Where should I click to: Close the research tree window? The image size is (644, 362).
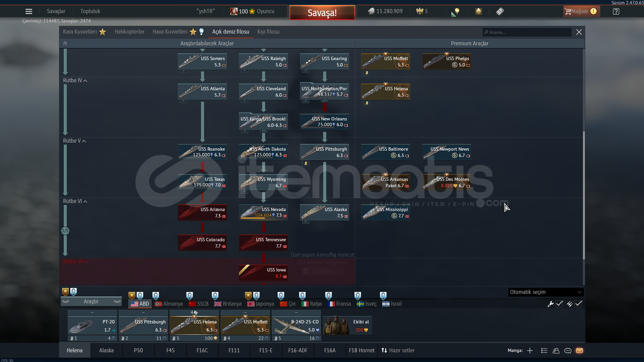tap(579, 32)
